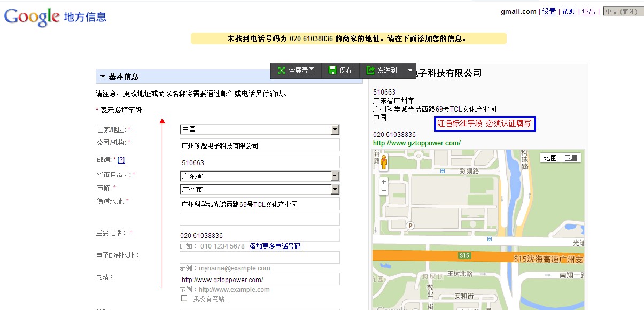Zoom in the map with plus button
The height and width of the screenshot is (310, 644).
[384, 182]
